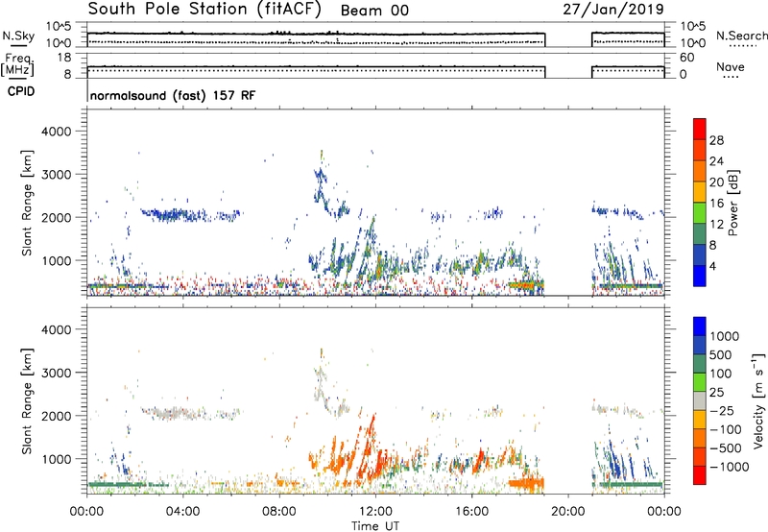
Task: Click the -1000 label on Velocity colorbar
Action: click(729, 467)
